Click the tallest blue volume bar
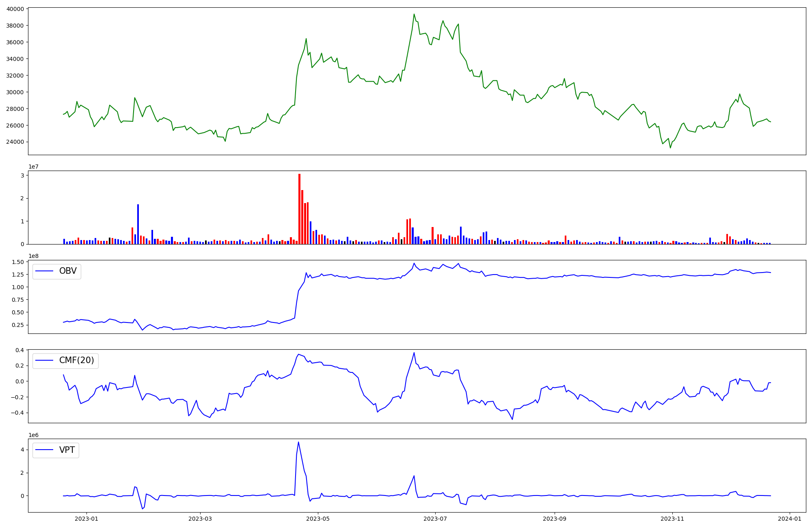Viewport: 812px width, 528px height. point(138,224)
